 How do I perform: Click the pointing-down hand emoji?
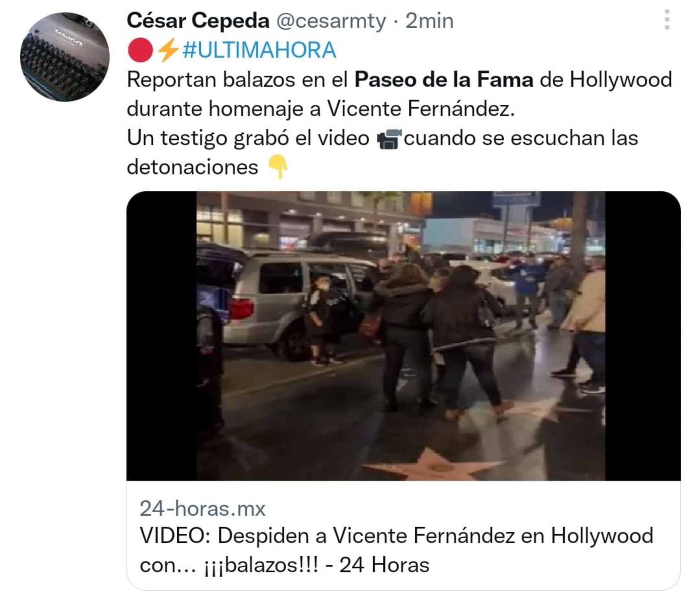pyautogui.click(x=278, y=167)
